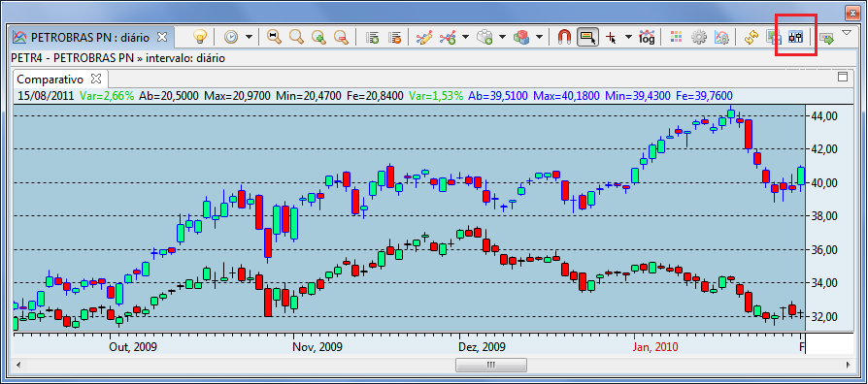Image resolution: width=868 pixels, height=384 pixels.
Task: Open the chart settings gear icon
Action: click(699, 37)
